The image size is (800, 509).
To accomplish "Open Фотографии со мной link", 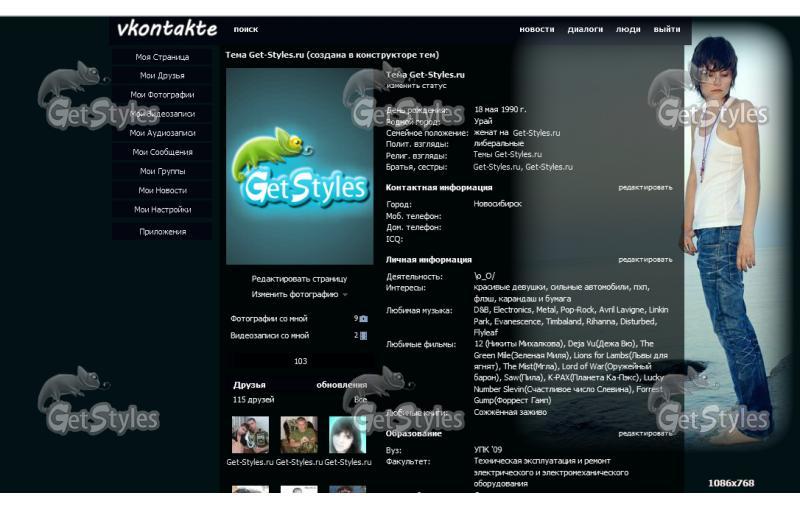I will pos(269,318).
